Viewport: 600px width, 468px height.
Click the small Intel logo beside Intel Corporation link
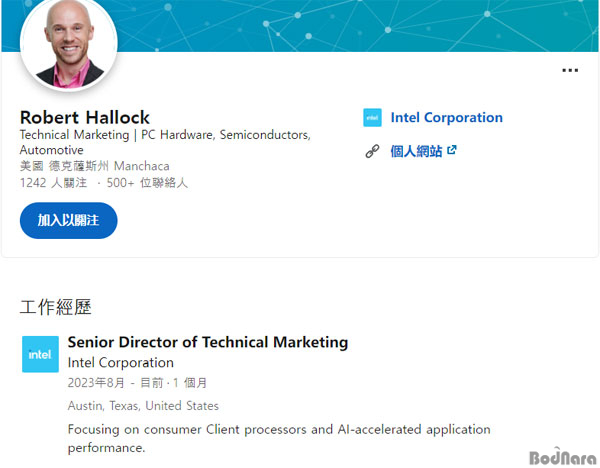point(372,117)
